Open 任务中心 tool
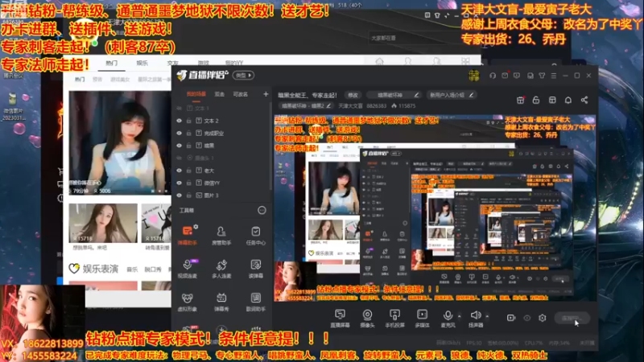The image size is (644, 362). point(255,235)
